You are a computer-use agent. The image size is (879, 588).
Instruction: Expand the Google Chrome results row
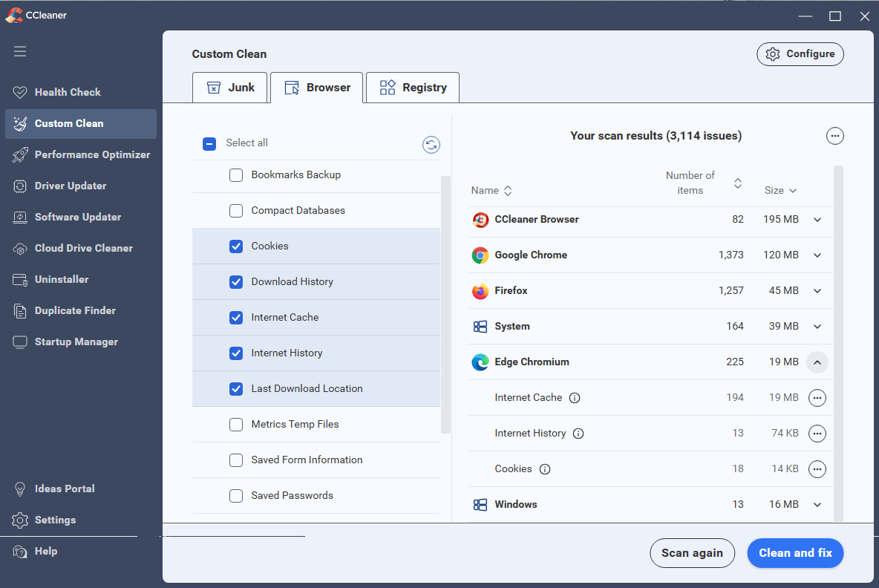pos(817,255)
